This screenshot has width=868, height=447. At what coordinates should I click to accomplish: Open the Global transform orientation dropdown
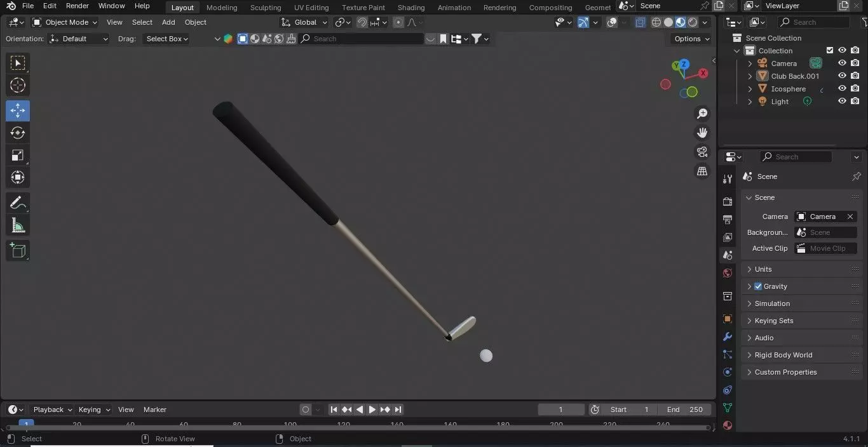point(304,22)
